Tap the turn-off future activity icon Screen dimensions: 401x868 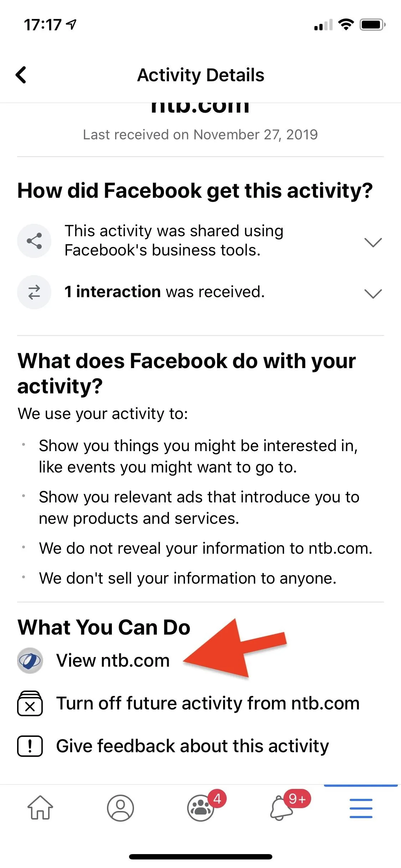point(30,703)
